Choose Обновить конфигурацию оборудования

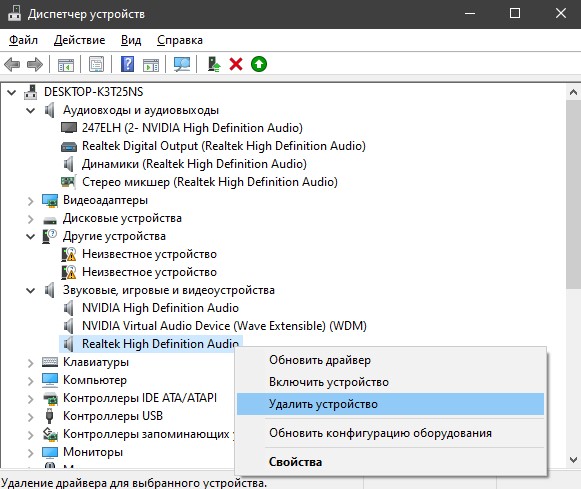pyautogui.click(x=391, y=433)
